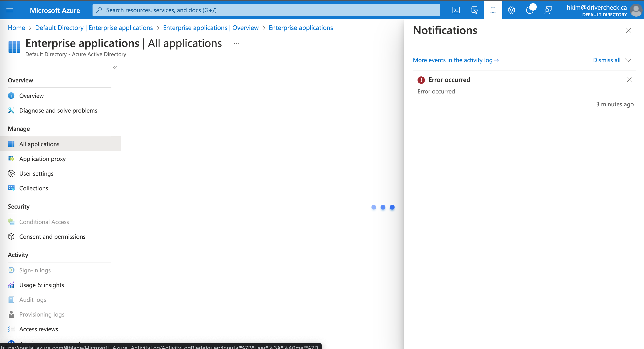Click the directory filter icon

click(474, 10)
